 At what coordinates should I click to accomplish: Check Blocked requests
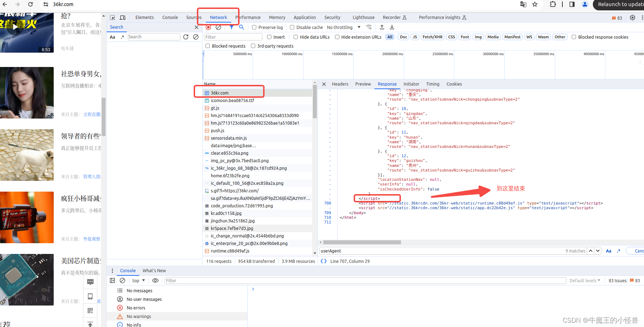coord(208,46)
